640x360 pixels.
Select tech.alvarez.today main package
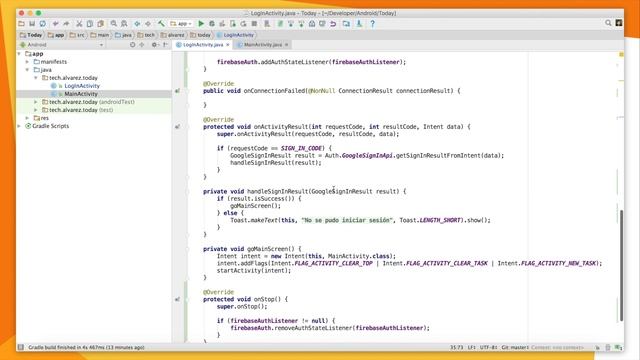(x=73, y=78)
